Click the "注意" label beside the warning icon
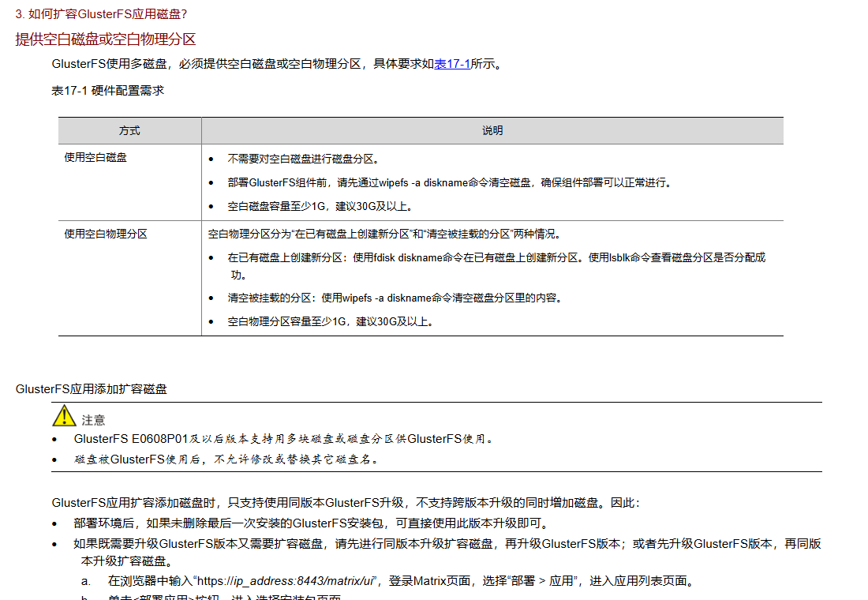 [x=94, y=420]
